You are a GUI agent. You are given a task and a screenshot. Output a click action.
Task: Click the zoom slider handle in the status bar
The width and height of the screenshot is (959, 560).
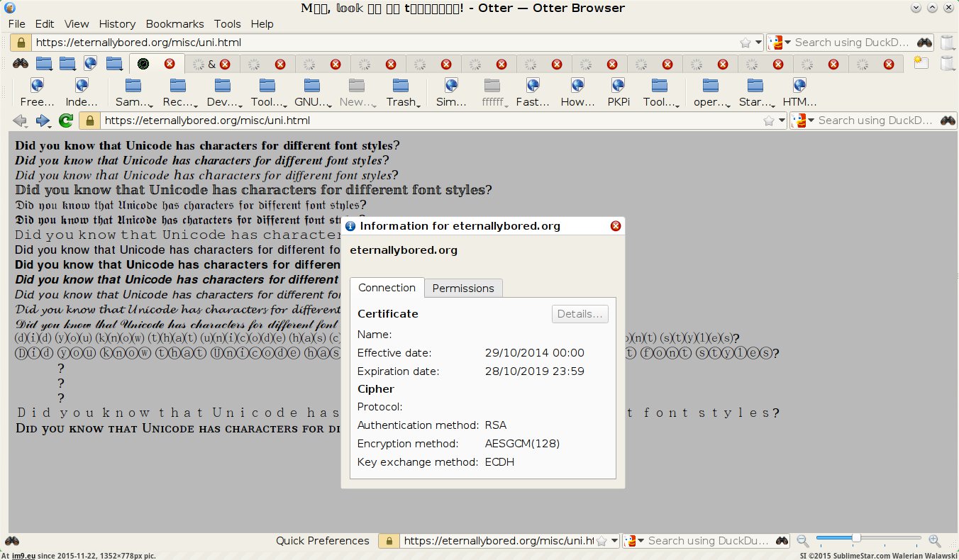click(x=856, y=538)
